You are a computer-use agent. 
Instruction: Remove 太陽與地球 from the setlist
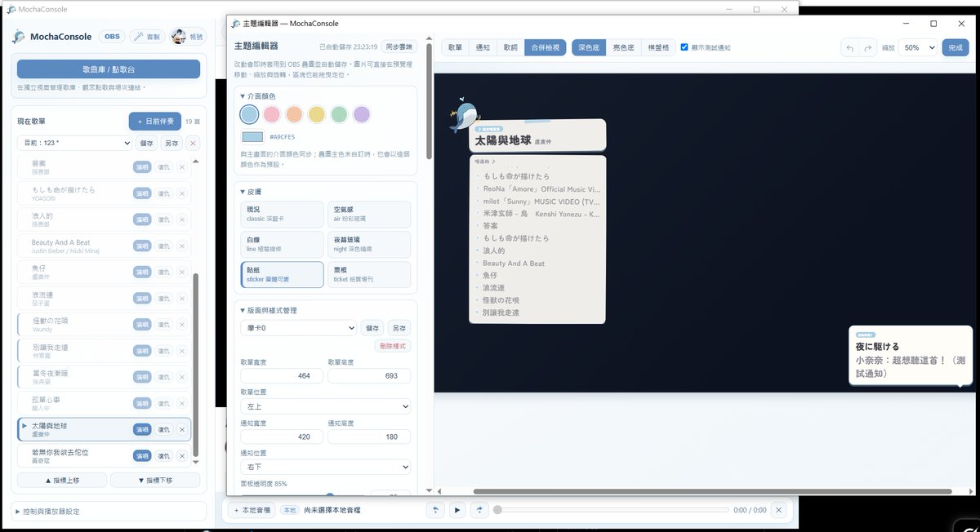181,429
